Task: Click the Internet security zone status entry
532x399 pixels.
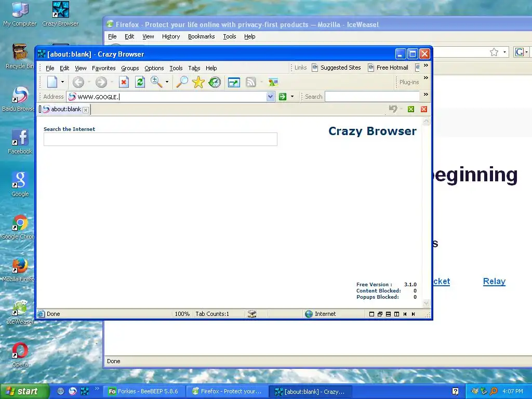Action: pos(320,314)
